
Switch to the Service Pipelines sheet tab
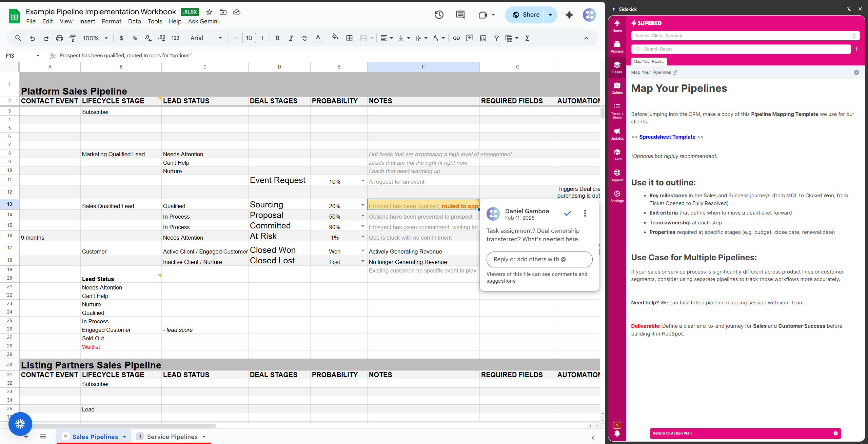point(172,437)
